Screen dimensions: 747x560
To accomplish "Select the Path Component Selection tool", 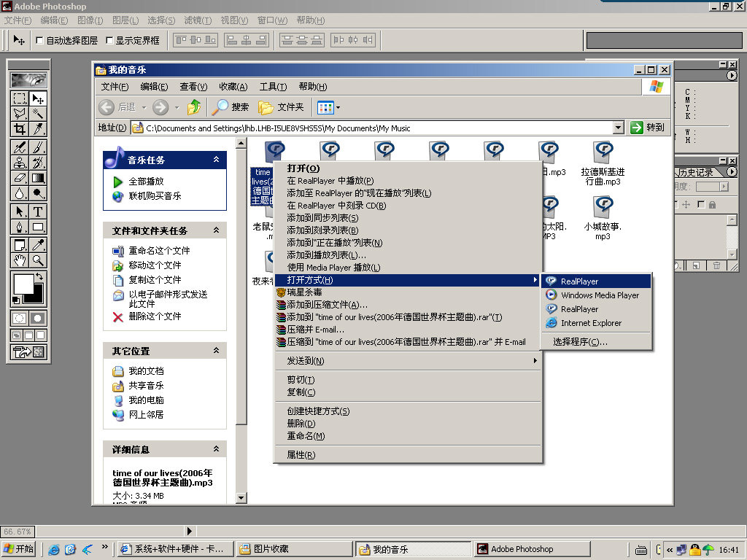I will (x=20, y=211).
